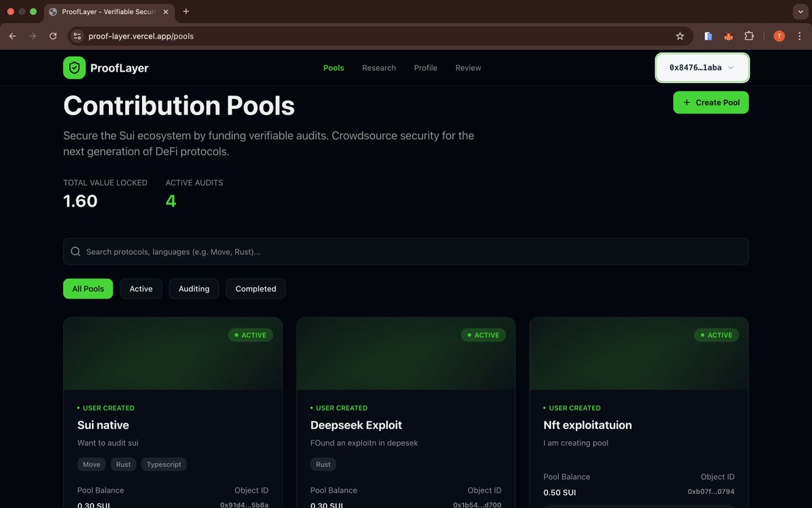Open the Research nav item
812x508 pixels.
coord(379,68)
